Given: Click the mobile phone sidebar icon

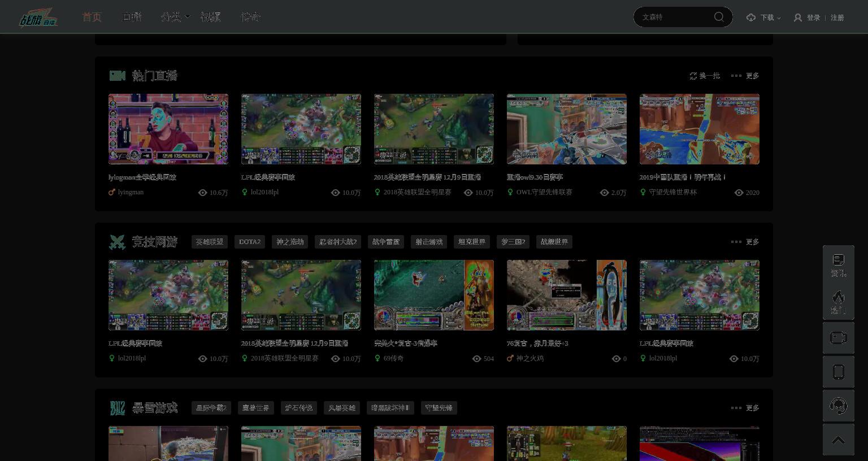Looking at the screenshot, I should tap(839, 372).
